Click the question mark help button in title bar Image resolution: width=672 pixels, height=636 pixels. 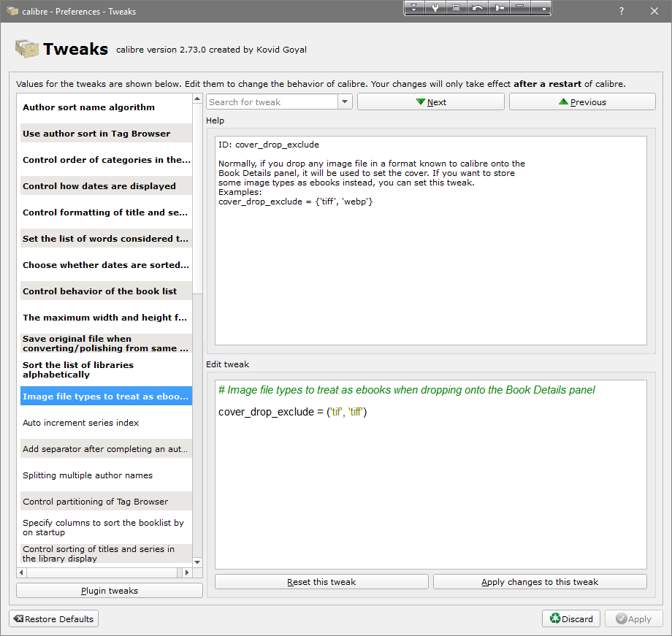click(x=622, y=12)
